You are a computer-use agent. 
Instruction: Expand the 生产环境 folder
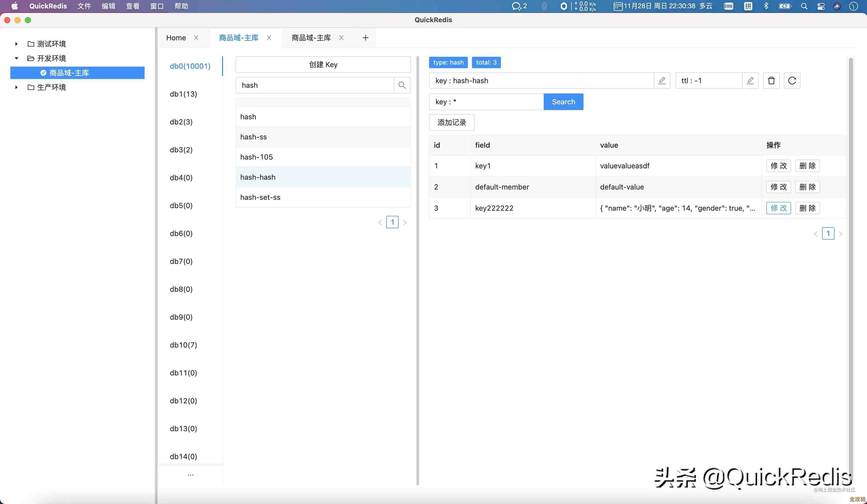[x=16, y=87]
